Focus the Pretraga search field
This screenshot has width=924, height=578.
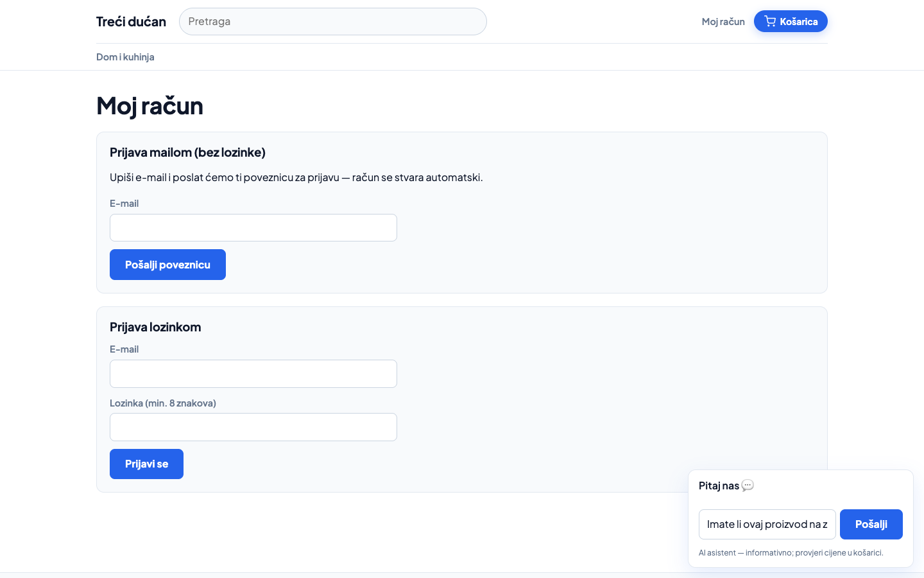(333, 22)
